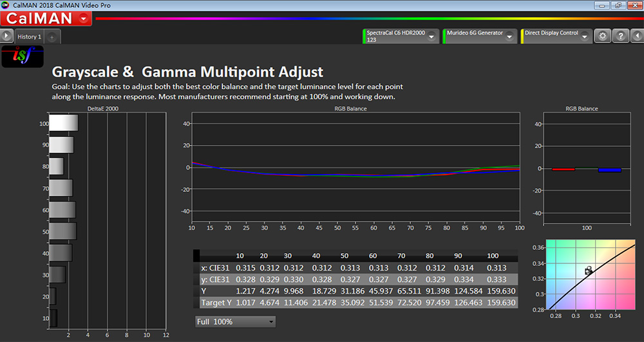The image size is (644, 342).
Task: Select the 20 percent DeltaE bar
Action: pyautogui.click(x=53, y=296)
